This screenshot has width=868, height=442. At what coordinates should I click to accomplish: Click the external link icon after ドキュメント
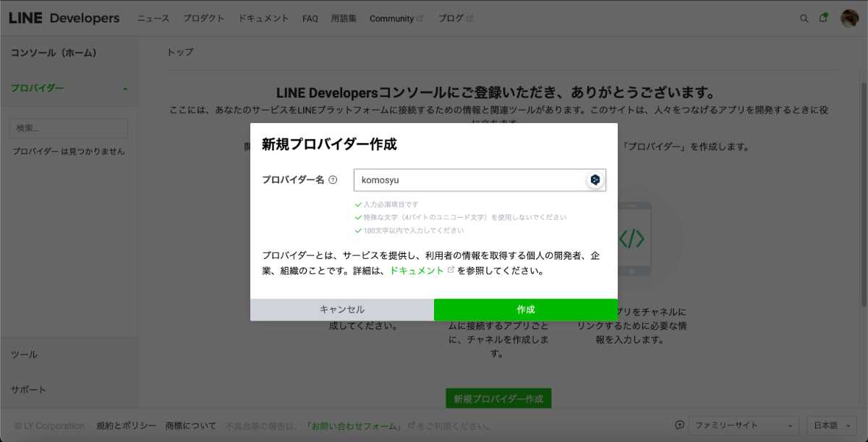(x=451, y=270)
